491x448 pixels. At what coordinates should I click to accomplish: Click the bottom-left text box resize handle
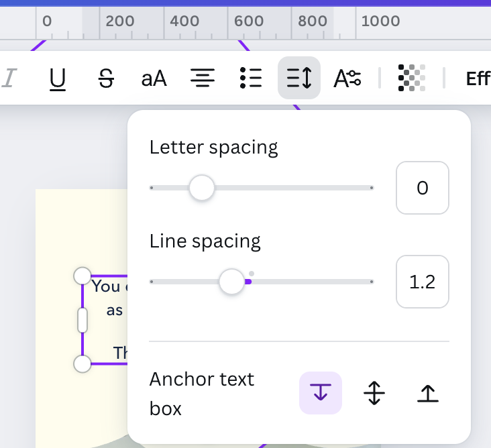point(83,363)
